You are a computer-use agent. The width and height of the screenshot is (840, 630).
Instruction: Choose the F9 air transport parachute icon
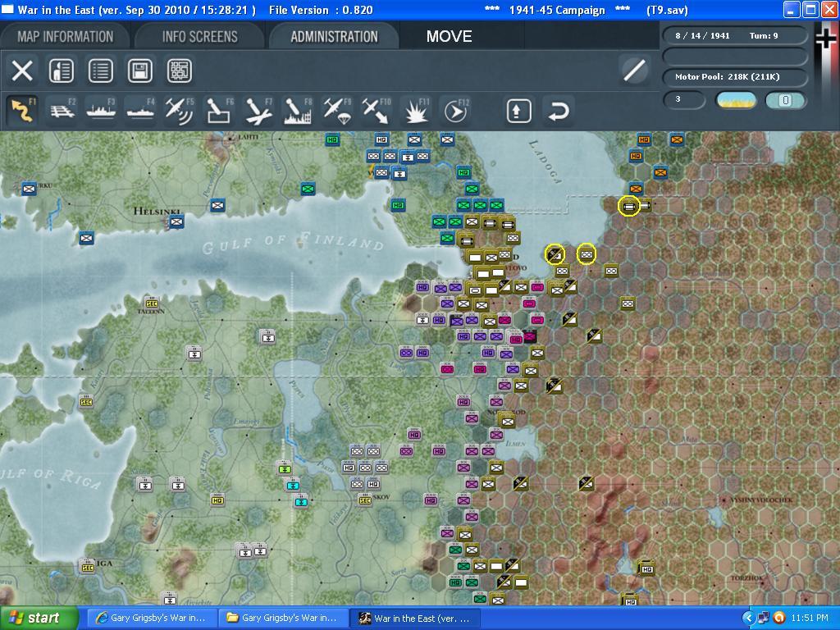(x=336, y=111)
